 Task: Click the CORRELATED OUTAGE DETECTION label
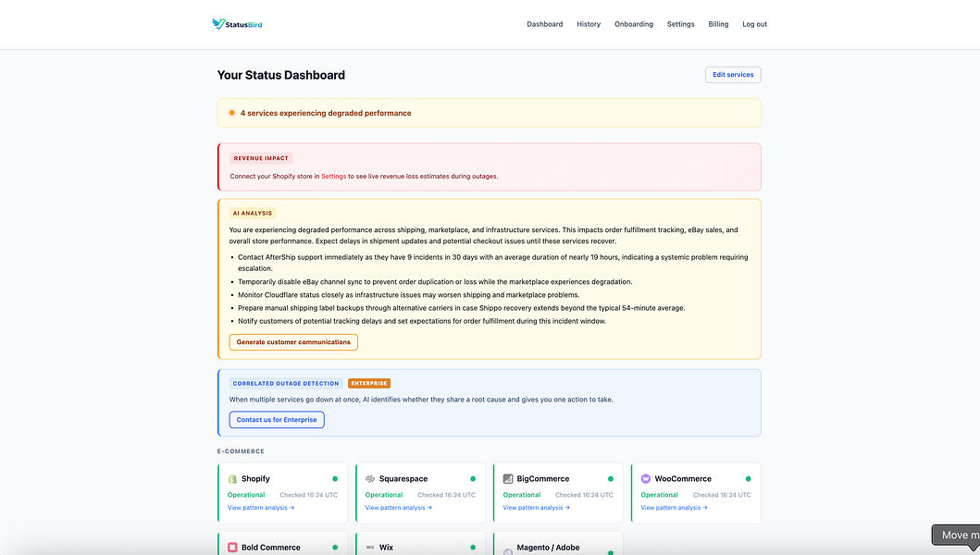[286, 383]
